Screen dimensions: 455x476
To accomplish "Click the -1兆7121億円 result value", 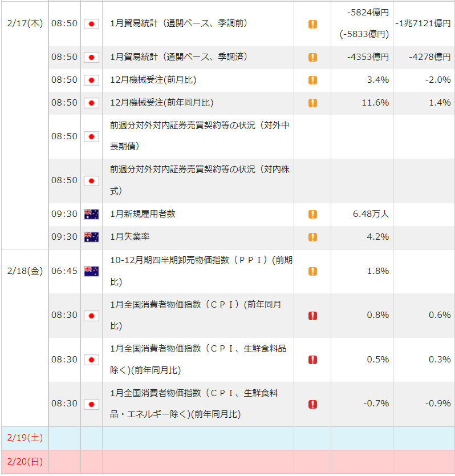I will coord(423,23).
